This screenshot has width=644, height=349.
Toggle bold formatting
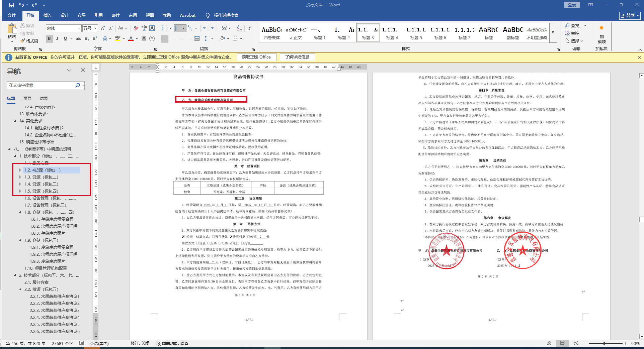[x=49, y=38]
